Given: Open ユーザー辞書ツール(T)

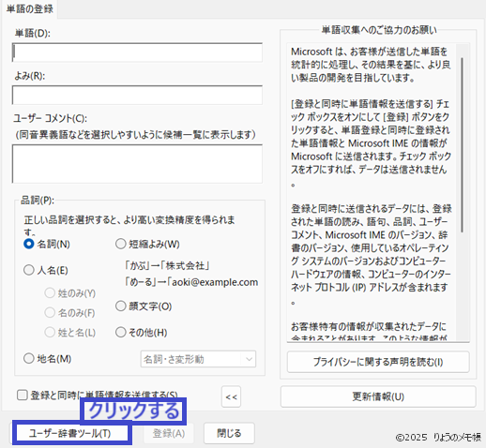Looking at the screenshot, I should click(71, 433).
